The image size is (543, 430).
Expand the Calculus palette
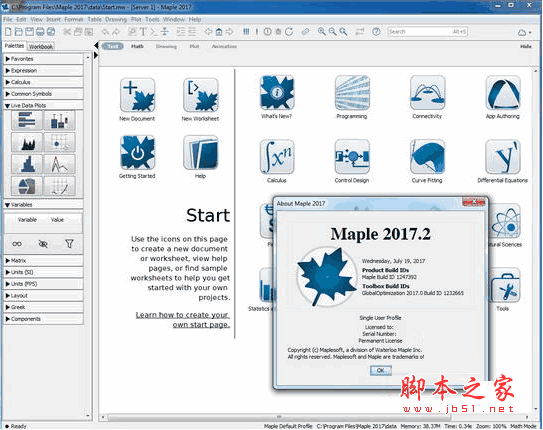[43, 82]
